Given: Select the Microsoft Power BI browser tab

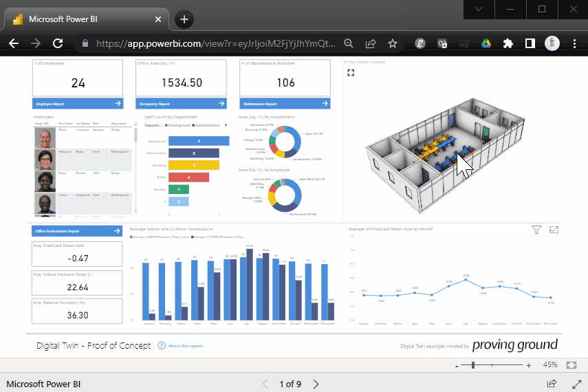Looking at the screenshot, I should point(86,19).
